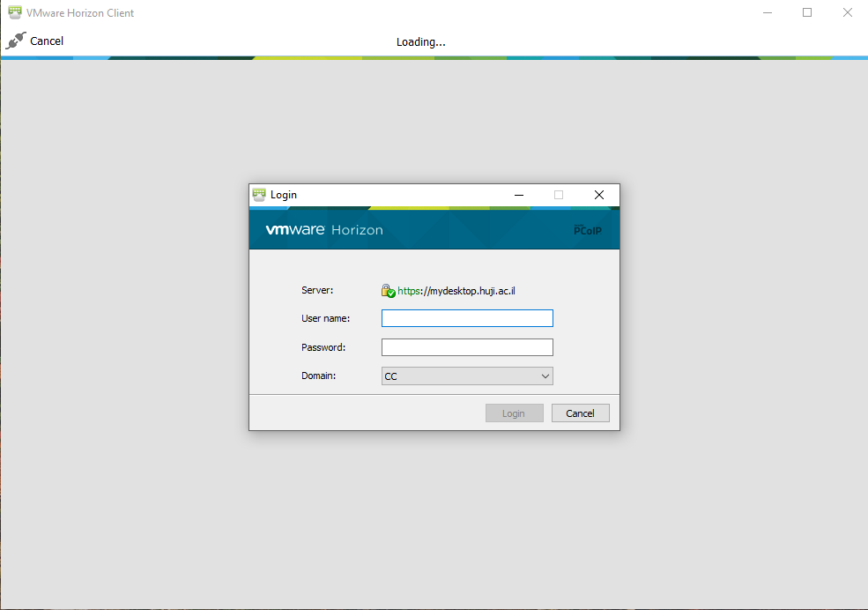Click the Password: label
The image size is (868, 610).
pyautogui.click(x=323, y=347)
